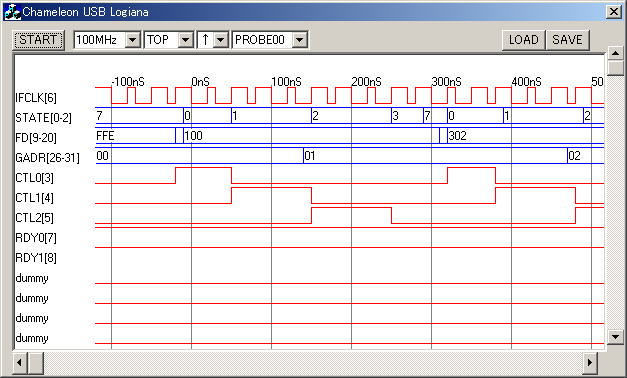
Task: Click the START capture button
Action: pos(38,40)
